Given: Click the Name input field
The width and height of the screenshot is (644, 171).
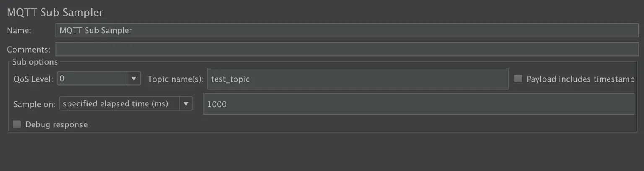Looking at the screenshot, I should pos(346,30).
